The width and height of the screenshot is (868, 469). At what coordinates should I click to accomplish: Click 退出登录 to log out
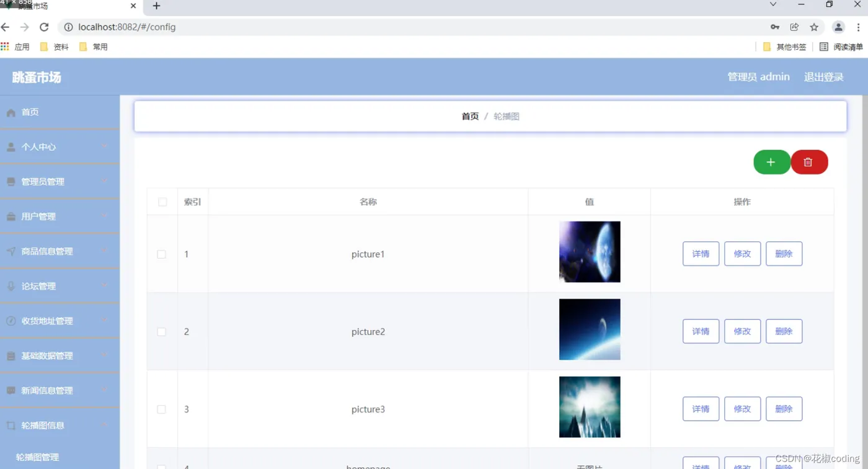tap(824, 77)
